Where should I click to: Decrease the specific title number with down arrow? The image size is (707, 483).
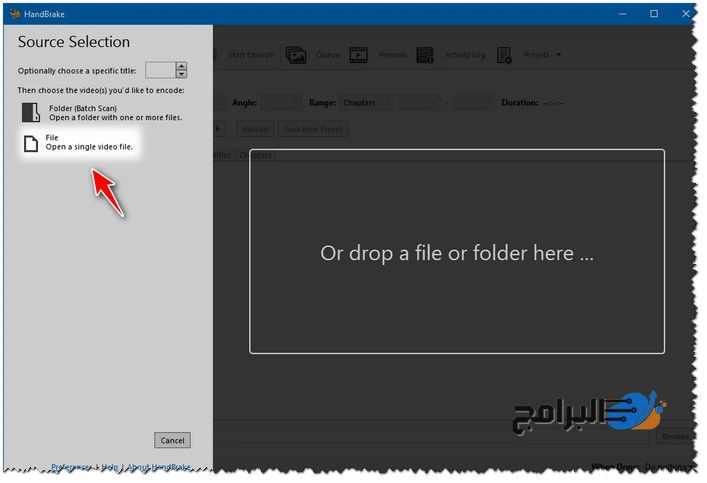181,74
